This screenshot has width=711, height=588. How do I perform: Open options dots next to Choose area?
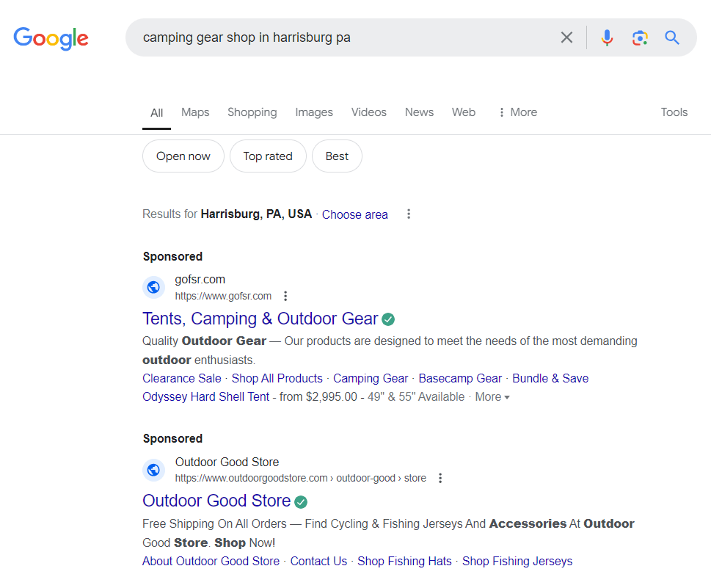click(x=409, y=214)
